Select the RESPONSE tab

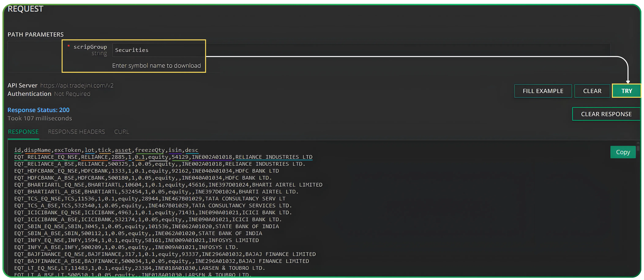click(x=23, y=132)
